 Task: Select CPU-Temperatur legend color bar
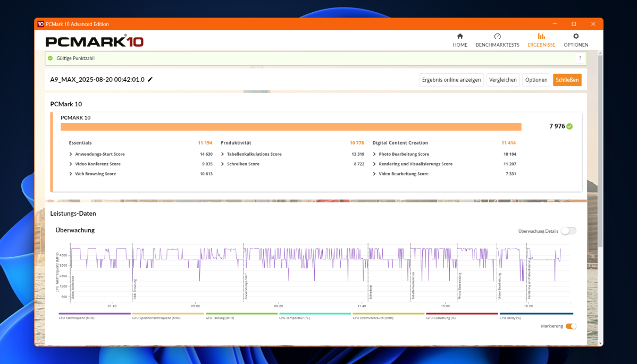315,314
